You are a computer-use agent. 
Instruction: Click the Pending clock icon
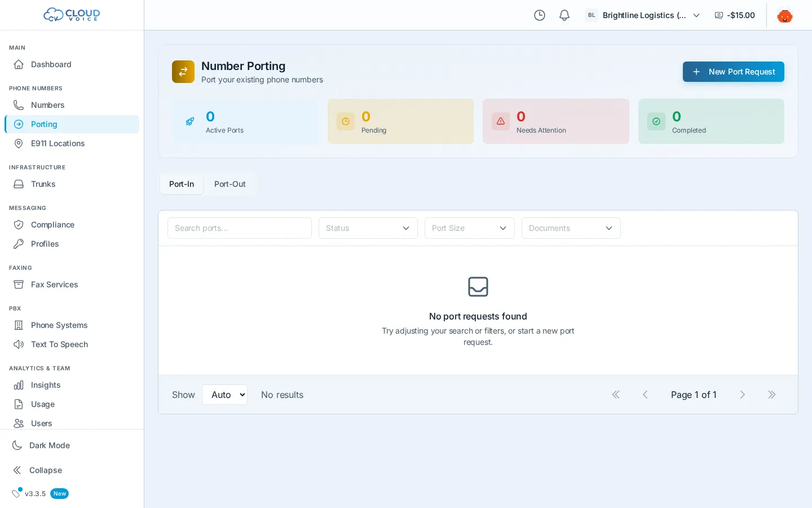[346, 121]
